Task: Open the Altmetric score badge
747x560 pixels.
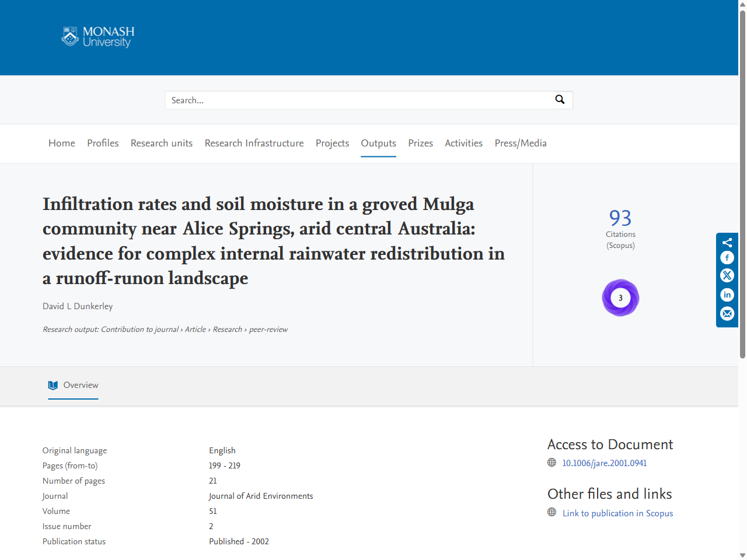Action: (620, 297)
